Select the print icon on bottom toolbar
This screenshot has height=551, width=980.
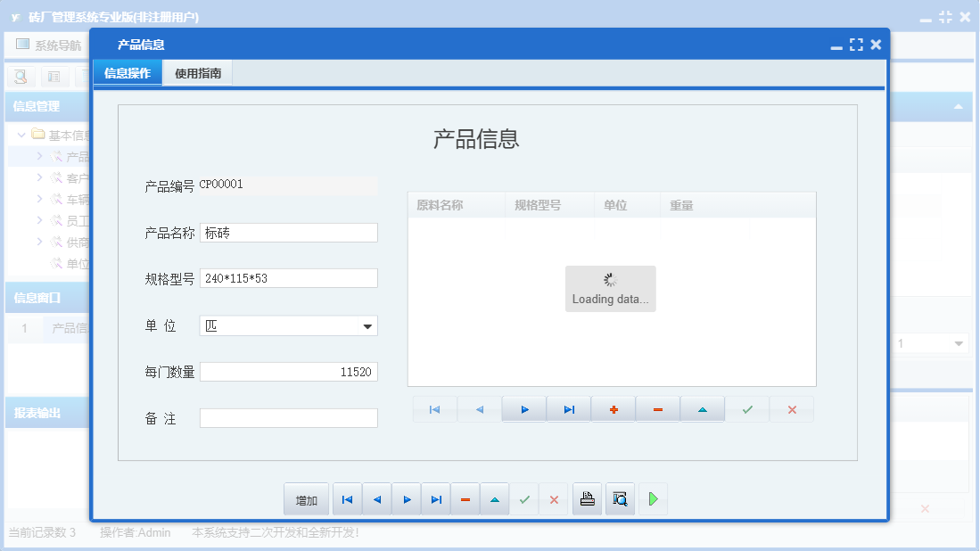tap(587, 499)
